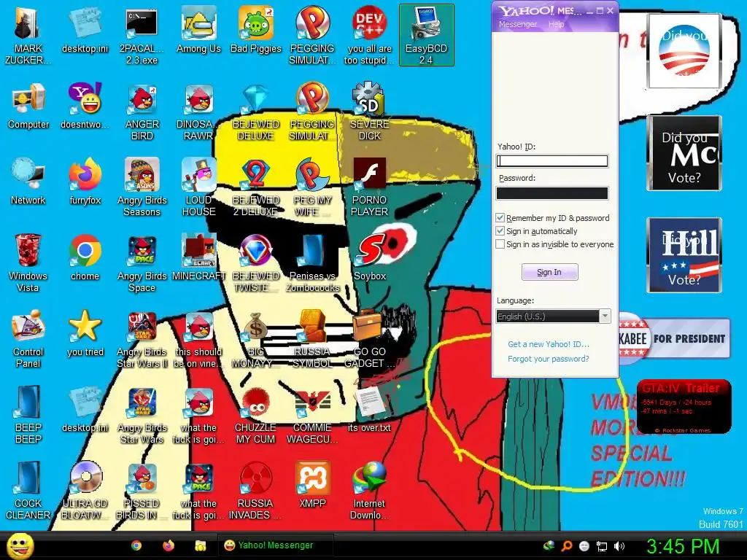
Task: Click the Password input field
Action: (552, 192)
